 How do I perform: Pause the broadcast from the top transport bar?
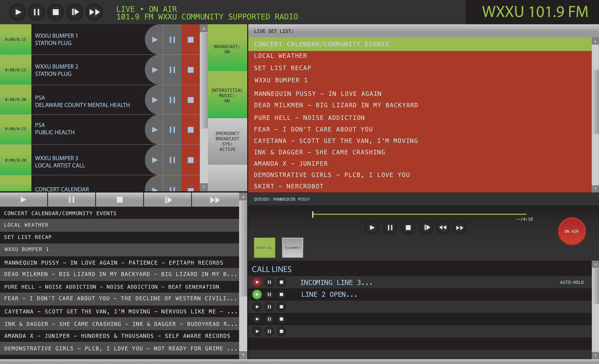point(37,12)
